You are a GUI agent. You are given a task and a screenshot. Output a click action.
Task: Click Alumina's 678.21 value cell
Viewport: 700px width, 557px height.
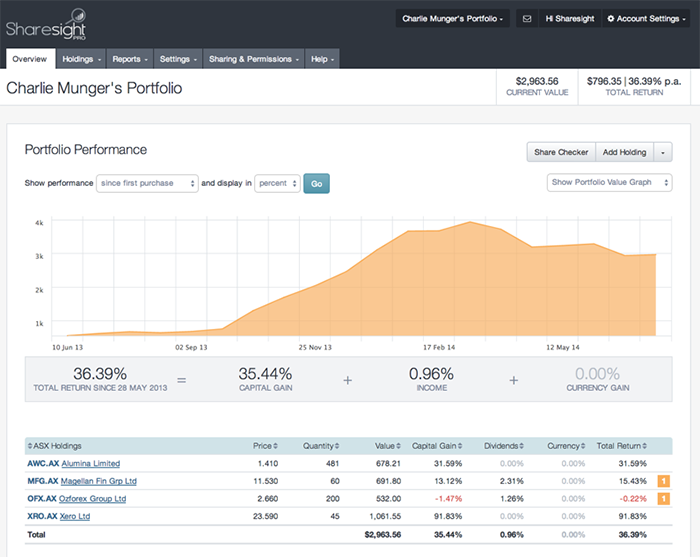point(388,464)
